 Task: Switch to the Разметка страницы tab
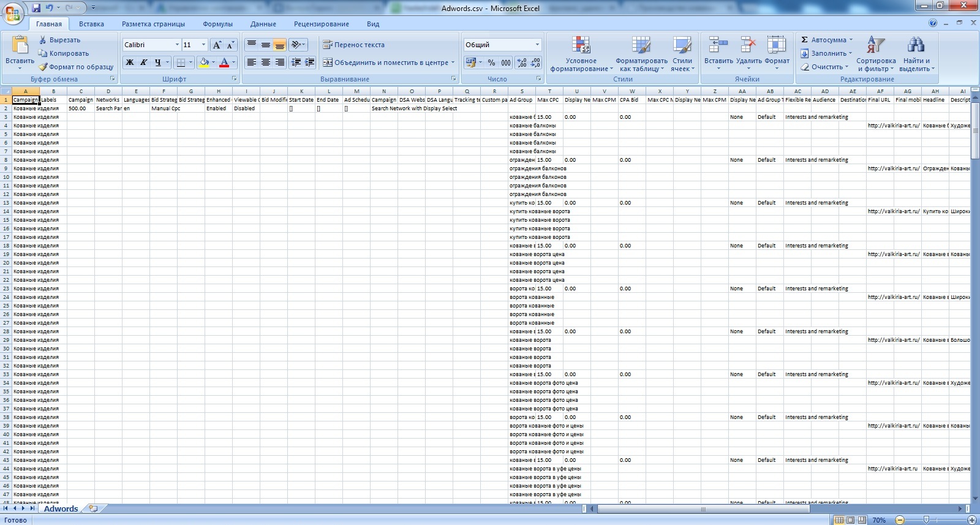(153, 24)
